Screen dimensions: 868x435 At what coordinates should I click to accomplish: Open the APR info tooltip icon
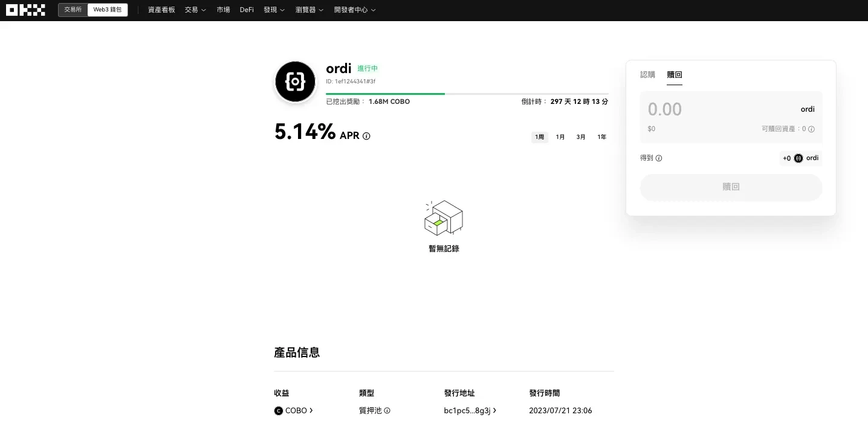(x=366, y=136)
